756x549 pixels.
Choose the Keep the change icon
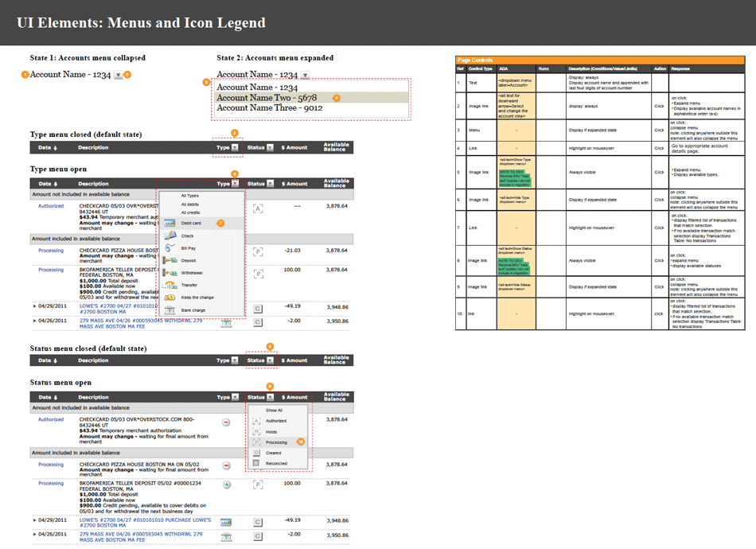(x=170, y=298)
